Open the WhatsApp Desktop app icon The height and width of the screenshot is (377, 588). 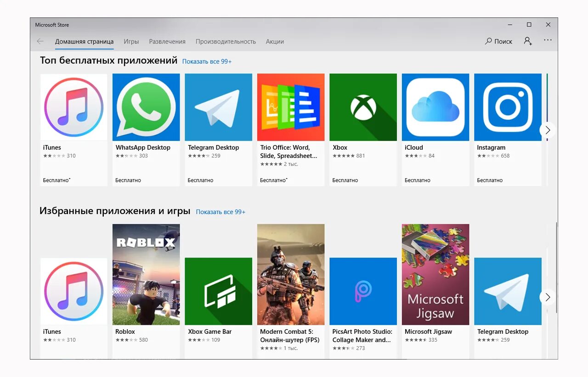click(x=146, y=107)
